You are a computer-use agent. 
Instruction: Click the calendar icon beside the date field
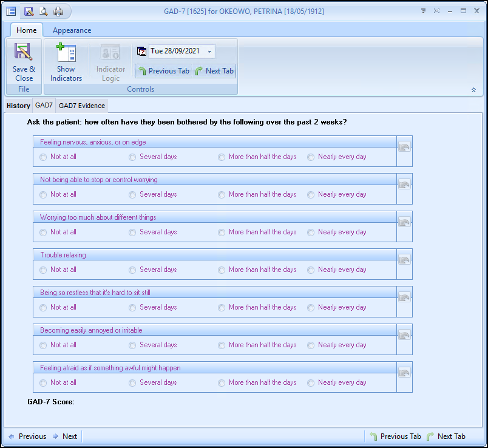tap(142, 52)
